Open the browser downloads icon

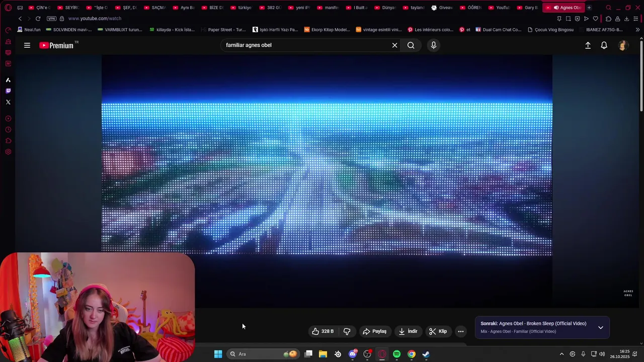click(626, 19)
